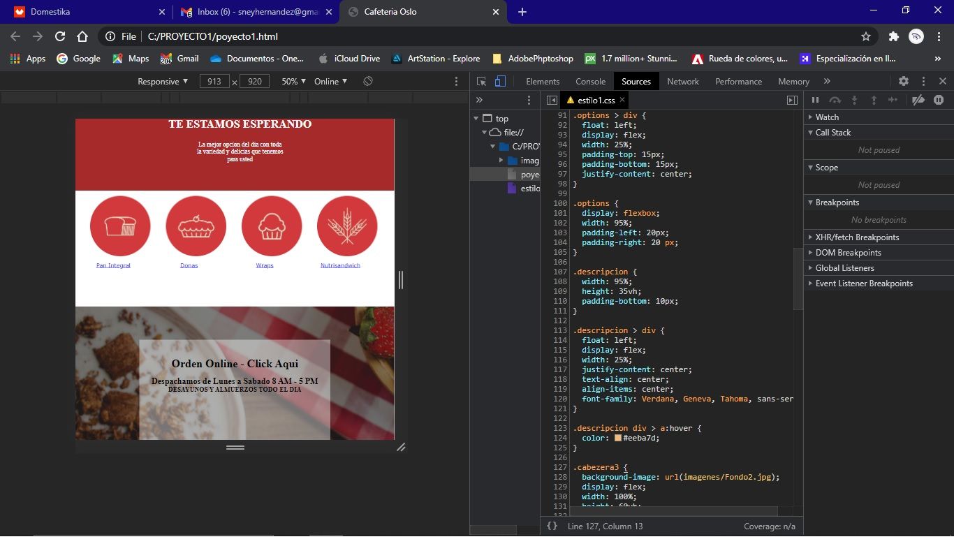Click the rotate device orientation icon
This screenshot has width=954, height=560.
coord(368,81)
